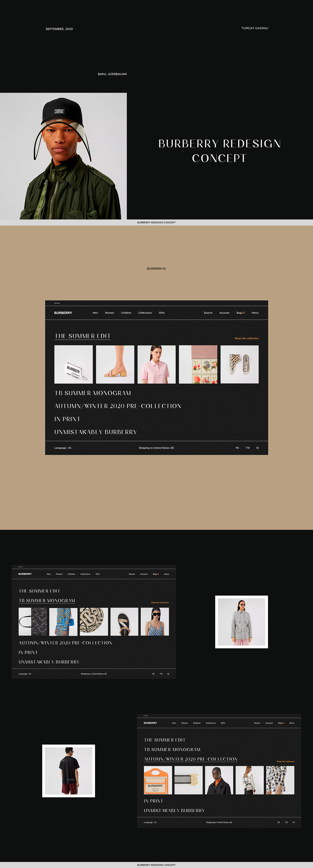
Task: Open the Language : En selector in top mockup
Action: coord(63,448)
